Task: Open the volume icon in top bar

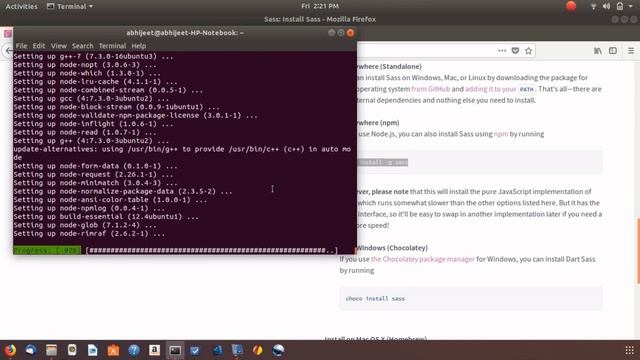Action: click(x=607, y=6)
